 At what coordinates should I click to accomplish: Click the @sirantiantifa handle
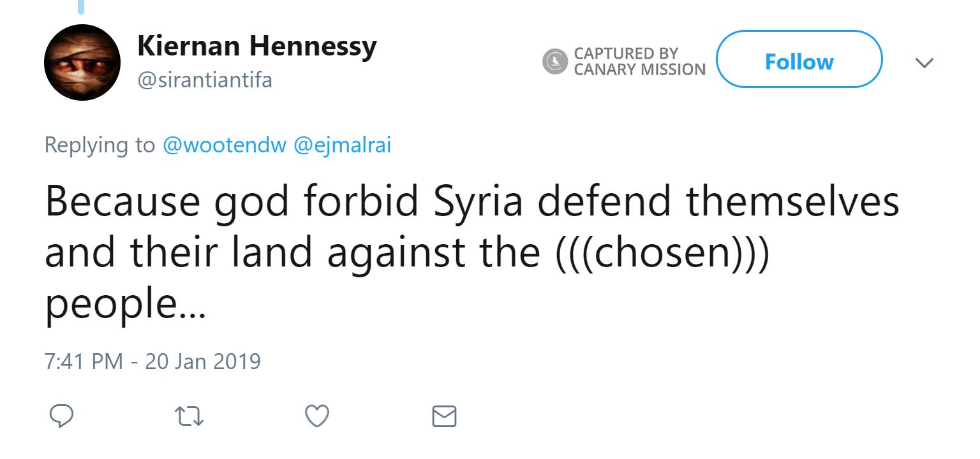[x=204, y=81]
